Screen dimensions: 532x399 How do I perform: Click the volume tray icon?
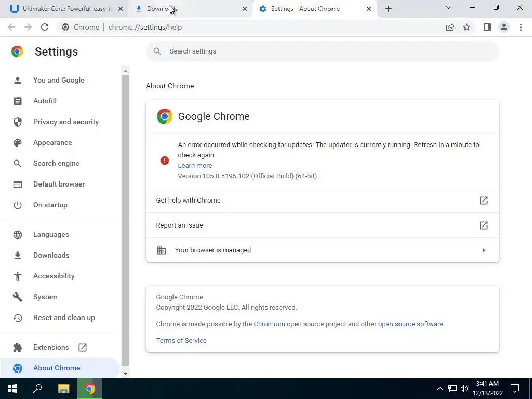(x=464, y=389)
